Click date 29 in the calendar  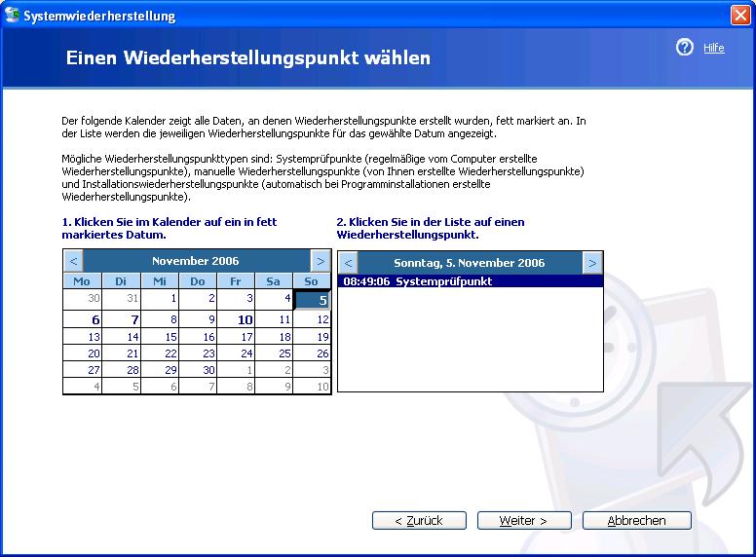point(160,370)
